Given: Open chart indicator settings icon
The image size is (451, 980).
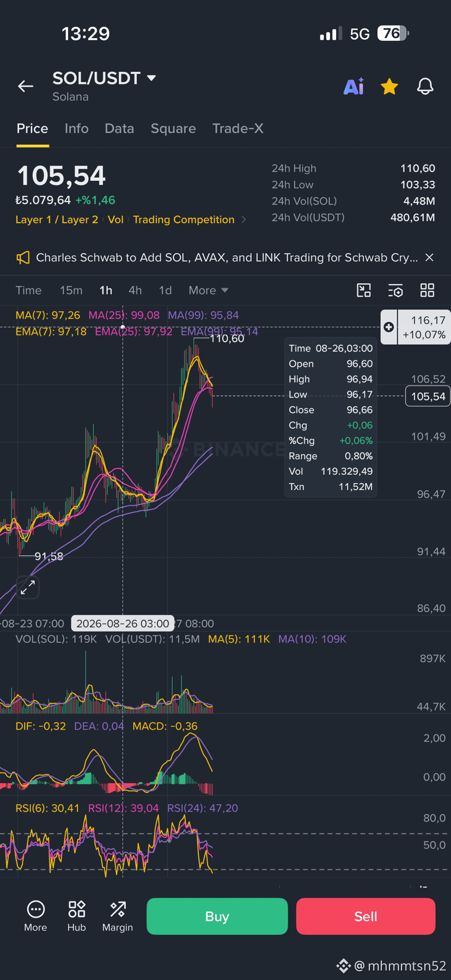Looking at the screenshot, I should 395,290.
